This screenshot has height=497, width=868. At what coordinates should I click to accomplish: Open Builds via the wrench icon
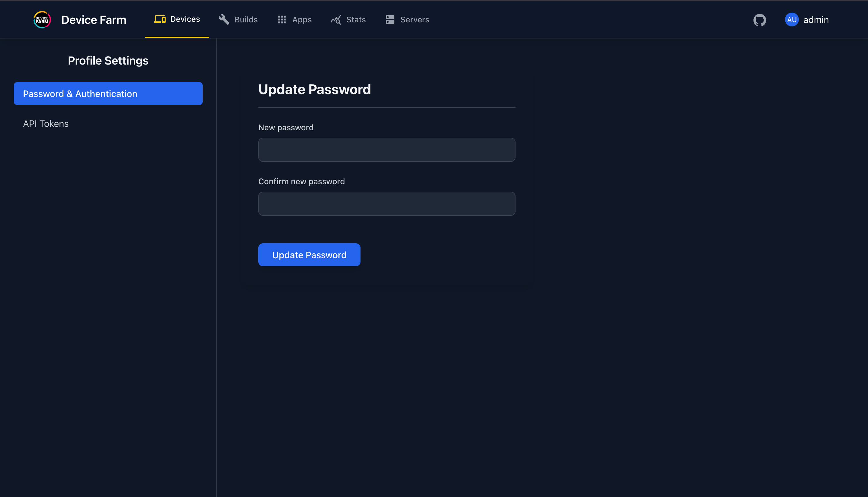(224, 20)
